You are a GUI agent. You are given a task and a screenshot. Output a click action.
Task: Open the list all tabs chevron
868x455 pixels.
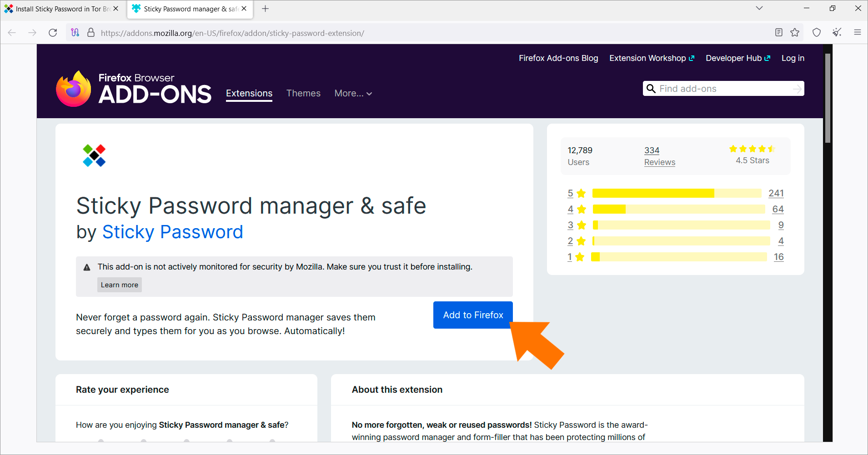click(759, 8)
